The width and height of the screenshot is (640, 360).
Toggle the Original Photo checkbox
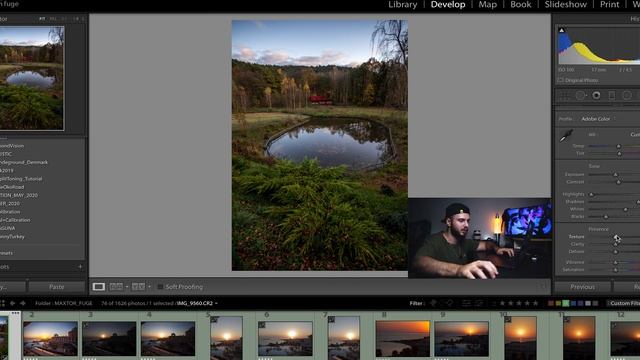pos(560,80)
